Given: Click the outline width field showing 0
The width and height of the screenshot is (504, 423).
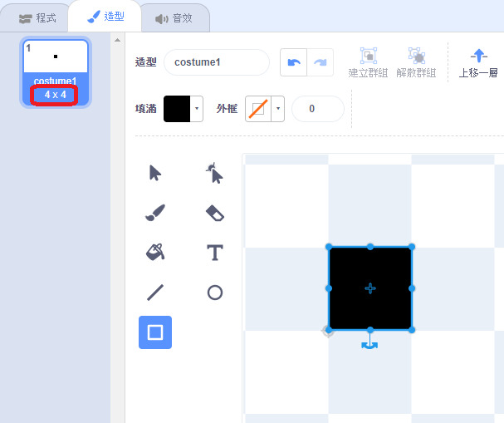Looking at the screenshot, I should [x=318, y=109].
